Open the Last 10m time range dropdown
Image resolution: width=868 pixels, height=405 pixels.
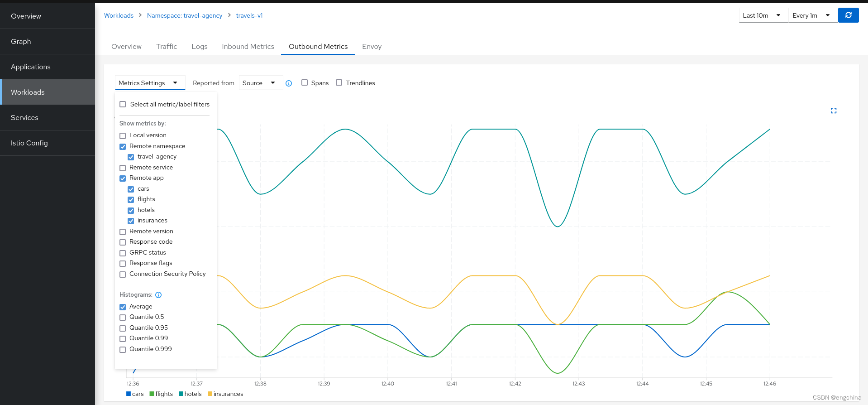pyautogui.click(x=763, y=15)
